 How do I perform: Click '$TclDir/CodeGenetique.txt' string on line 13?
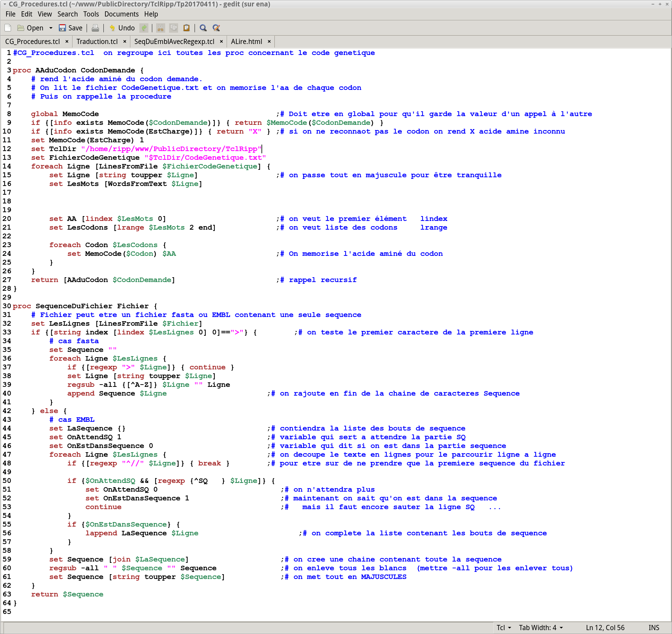[x=205, y=158]
